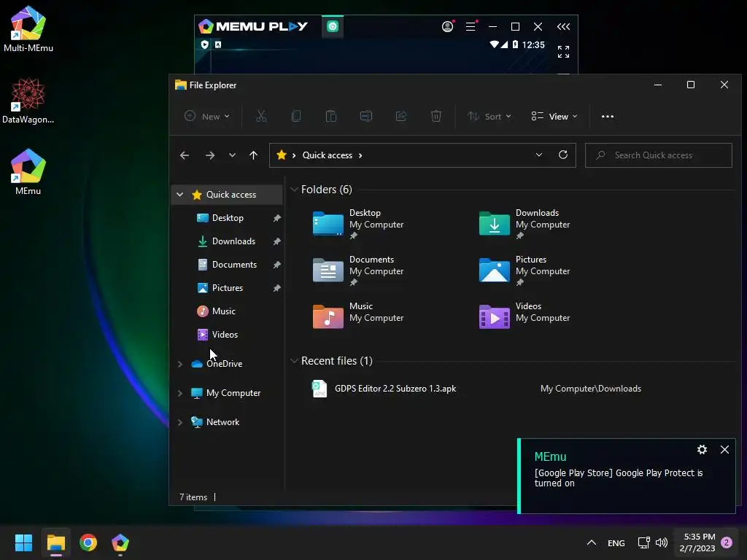747x560 pixels.
Task: Select the Videos folder tile
Action: (525, 316)
